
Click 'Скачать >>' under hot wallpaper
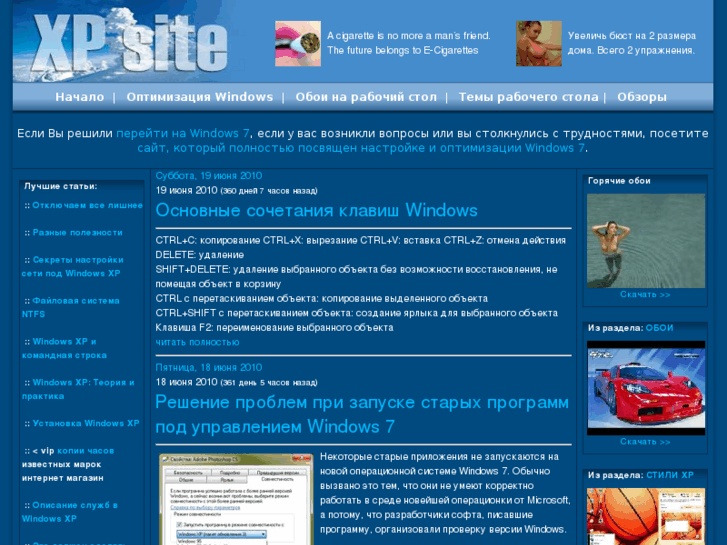click(645, 295)
